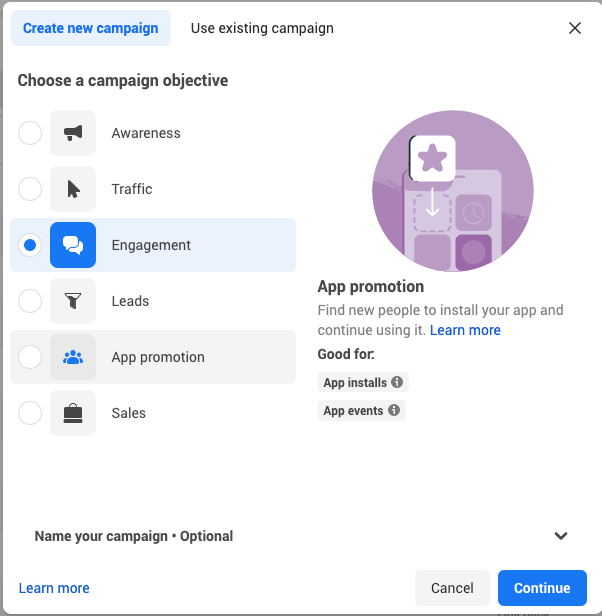This screenshot has height=616, width=602.
Task: Click the Sales briefcase icon
Action: click(x=73, y=413)
